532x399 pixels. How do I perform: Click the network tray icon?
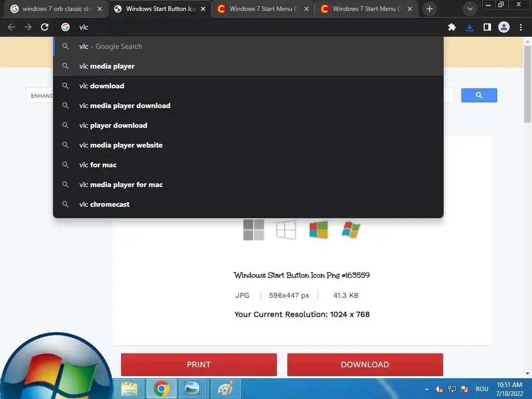tap(452, 389)
